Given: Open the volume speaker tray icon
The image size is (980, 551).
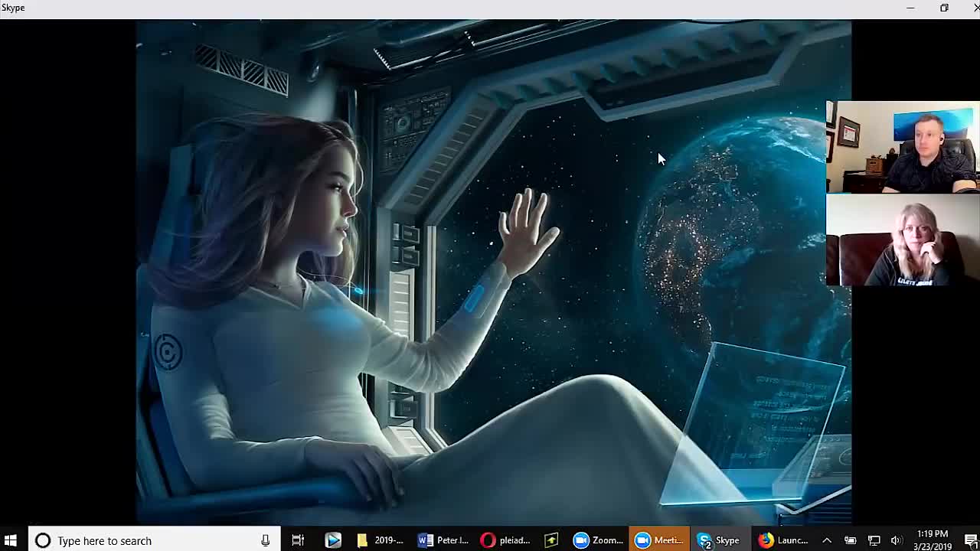Looking at the screenshot, I should [897, 540].
